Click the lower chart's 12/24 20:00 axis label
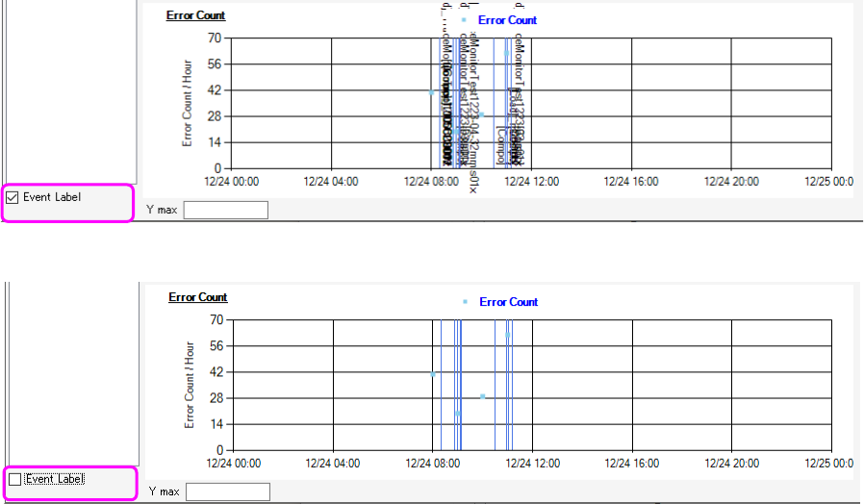Viewport: 864px width, 504px height. pyautogui.click(x=732, y=464)
